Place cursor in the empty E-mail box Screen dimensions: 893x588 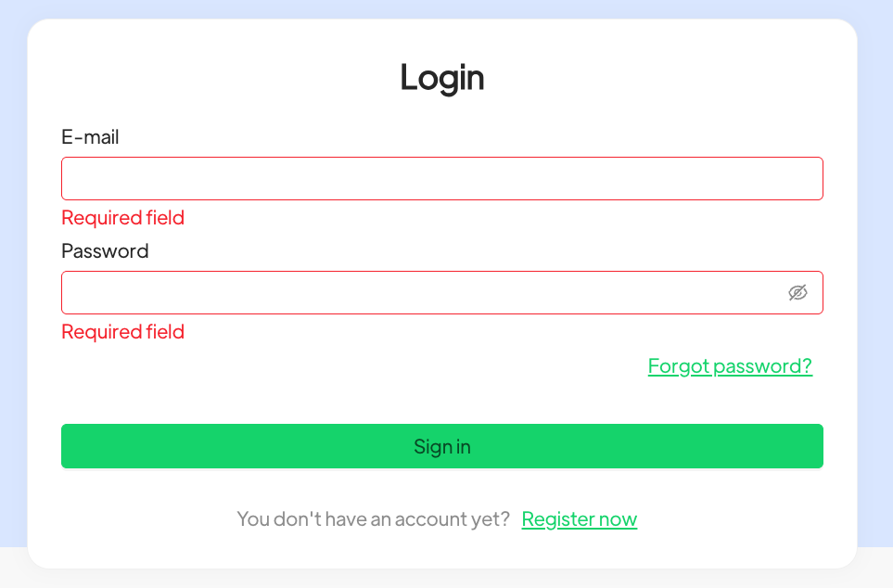click(441, 178)
